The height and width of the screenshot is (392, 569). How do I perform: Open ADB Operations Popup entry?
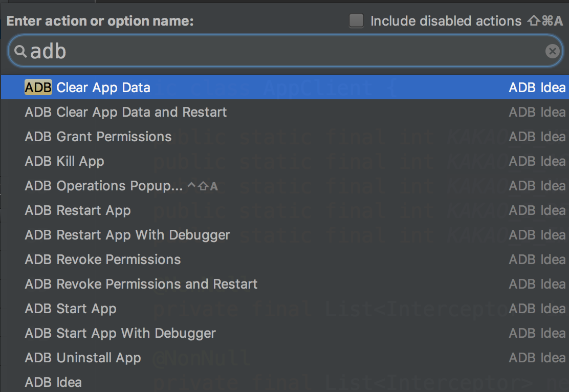[x=104, y=186]
